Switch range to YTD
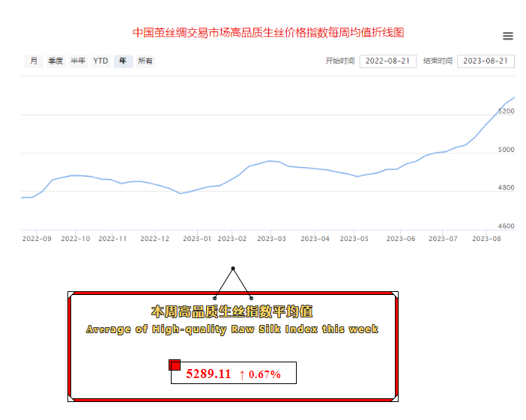 point(100,61)
